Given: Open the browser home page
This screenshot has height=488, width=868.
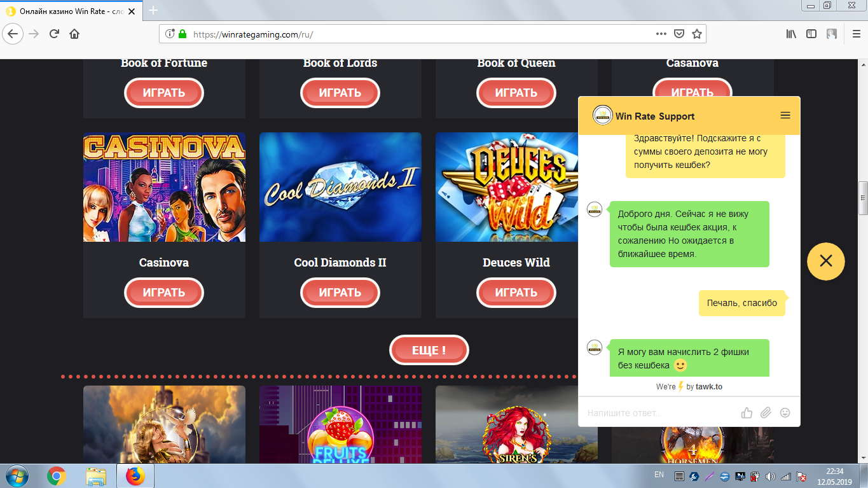Looking at the screenshot, I should point(74,34).
